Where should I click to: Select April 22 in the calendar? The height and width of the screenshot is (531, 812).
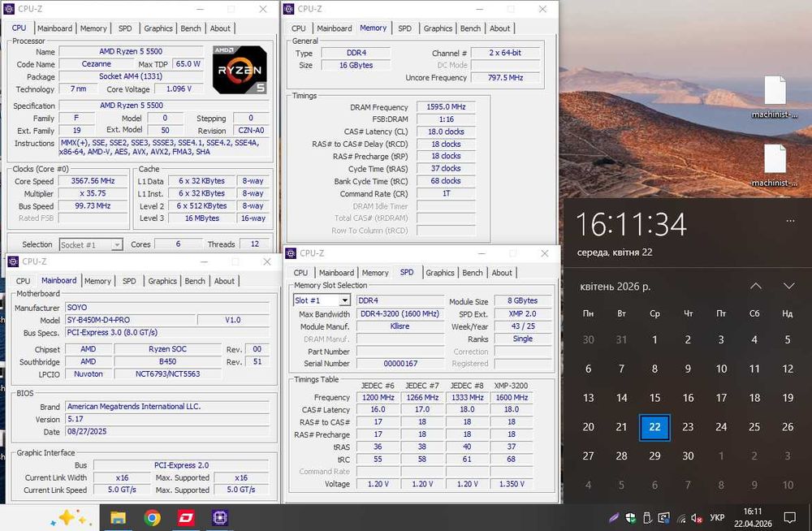pos(654,427)
